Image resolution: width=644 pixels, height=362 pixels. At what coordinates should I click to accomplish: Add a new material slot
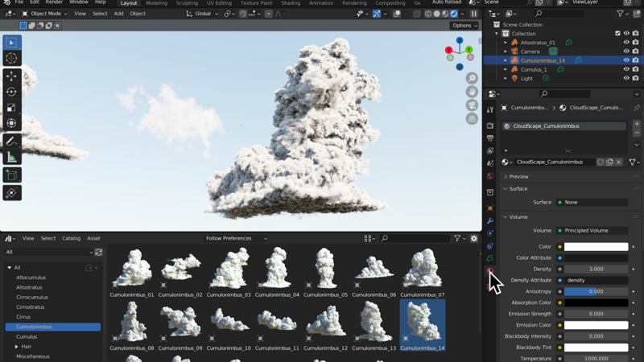[637, 124]
